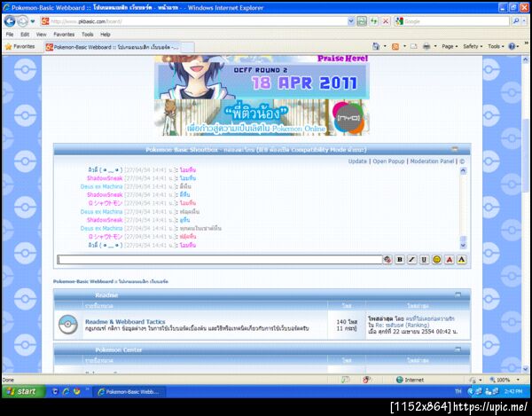This screenshot has width=532, height=416.
Task: Click the Pokemon Online tutoring banner
Action: click(262, 118)
